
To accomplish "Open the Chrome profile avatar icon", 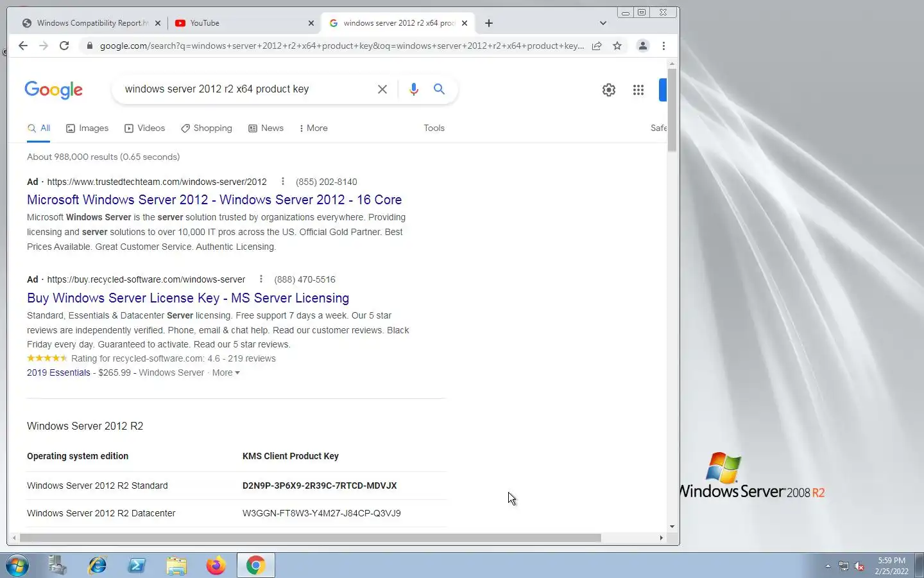I will pyautogui.click(x=642, y=46).
